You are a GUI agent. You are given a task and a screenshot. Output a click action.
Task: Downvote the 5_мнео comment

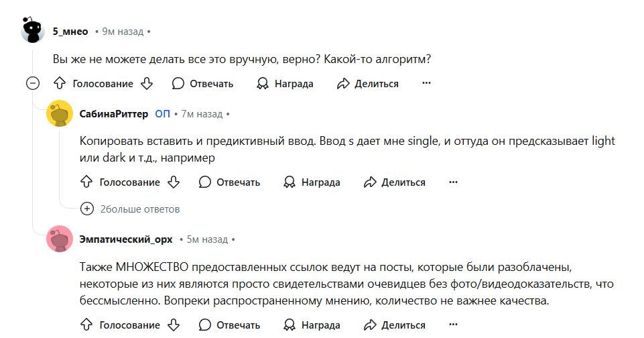click(x=147, y=83)
